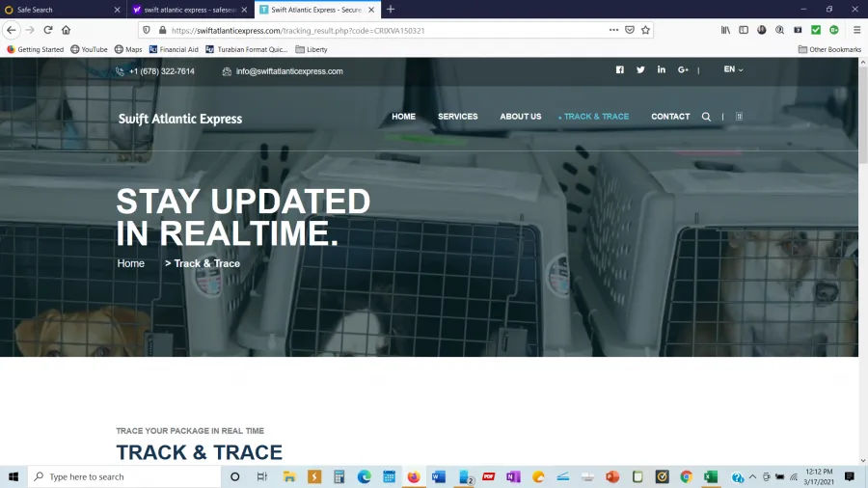The image size is (868, 488).
Task: Click the website search magnifier icon
Action: (706, 117)
